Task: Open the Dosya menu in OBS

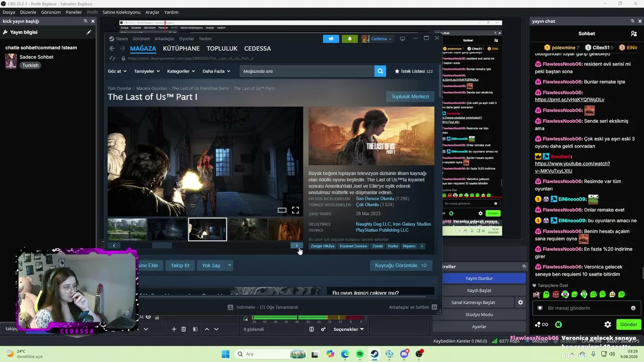Action: click(x=9, y=12)
